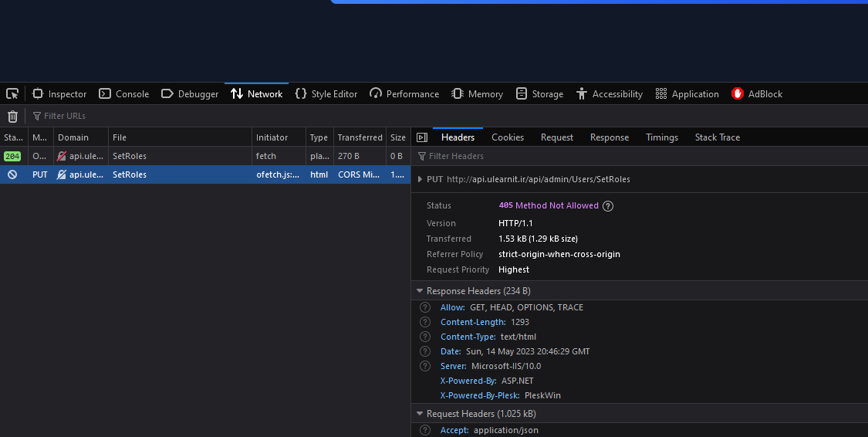Click help icon beside Content-Length header
This screenshot has height=437, width=868.
tap(425, 322)
